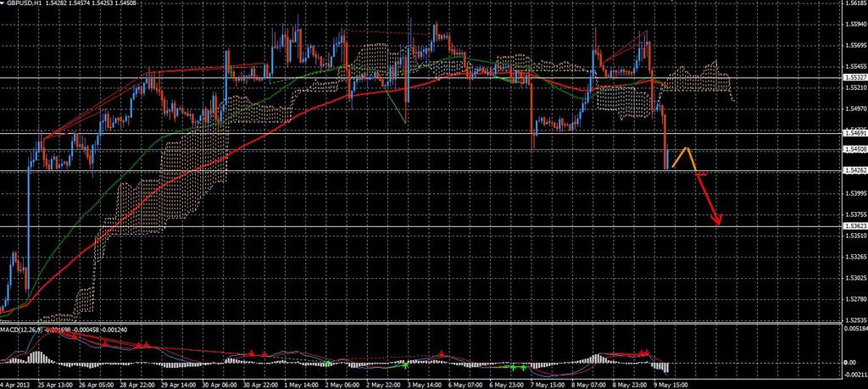
Task: Click the 1.54970 price scale label
Action: tap(856, 109)
